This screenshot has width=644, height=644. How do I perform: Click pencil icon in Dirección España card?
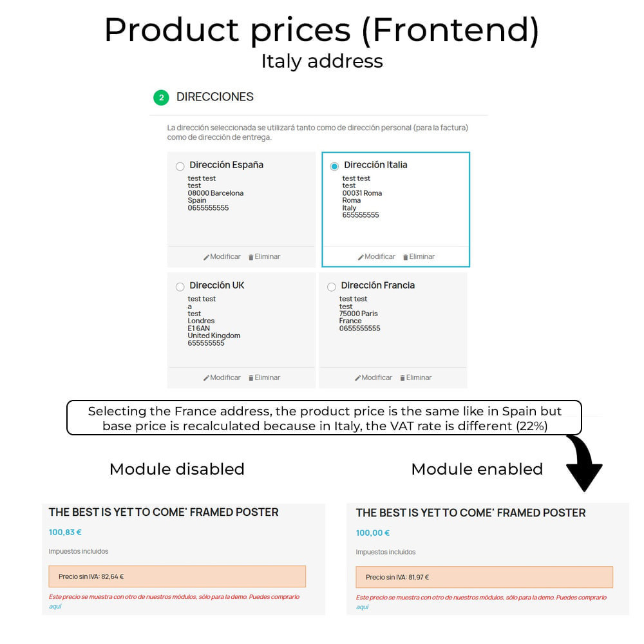206,257
